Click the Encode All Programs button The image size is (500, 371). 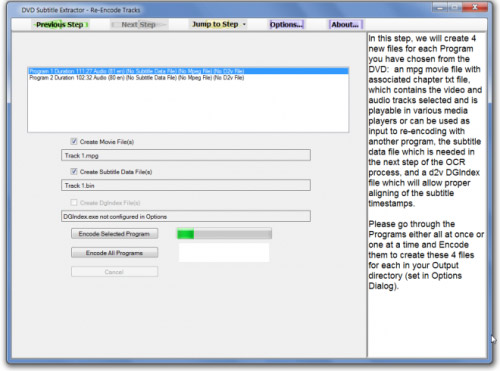coord(114,253)
